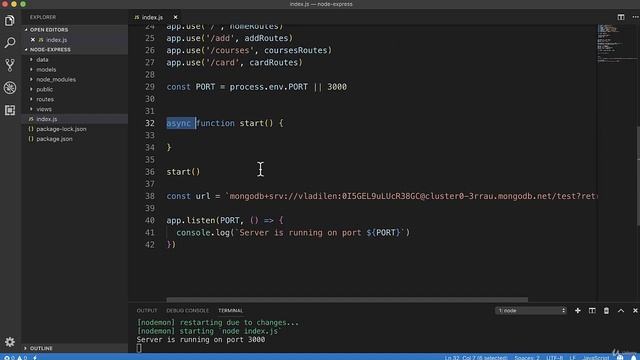Close the index.js editor tab
The image size is (640, 360).
coord(176,17)
